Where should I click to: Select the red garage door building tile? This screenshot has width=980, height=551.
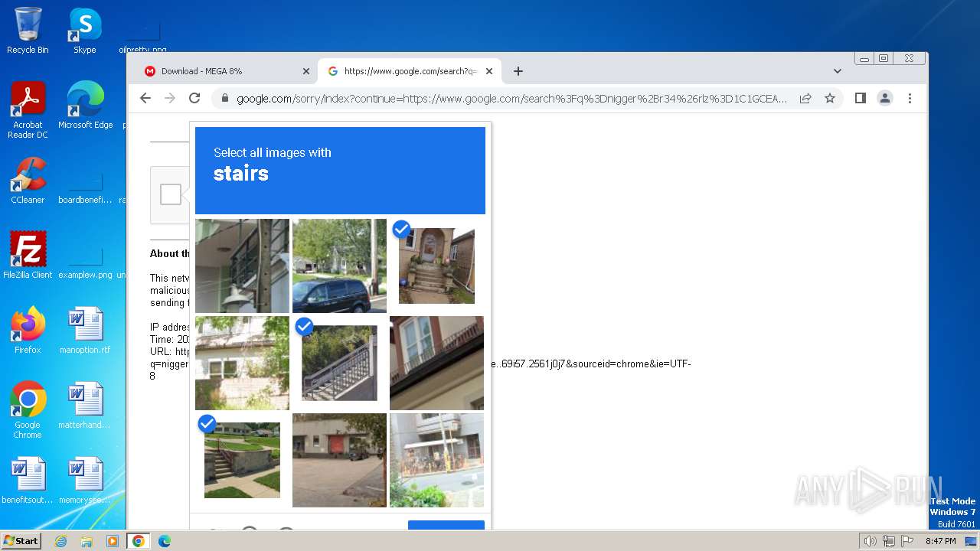[339, 460]
